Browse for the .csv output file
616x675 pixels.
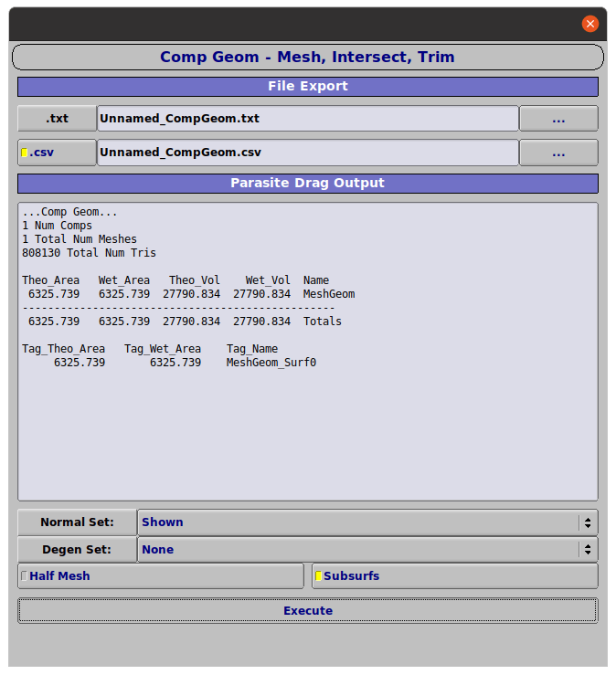coord(558,153)
